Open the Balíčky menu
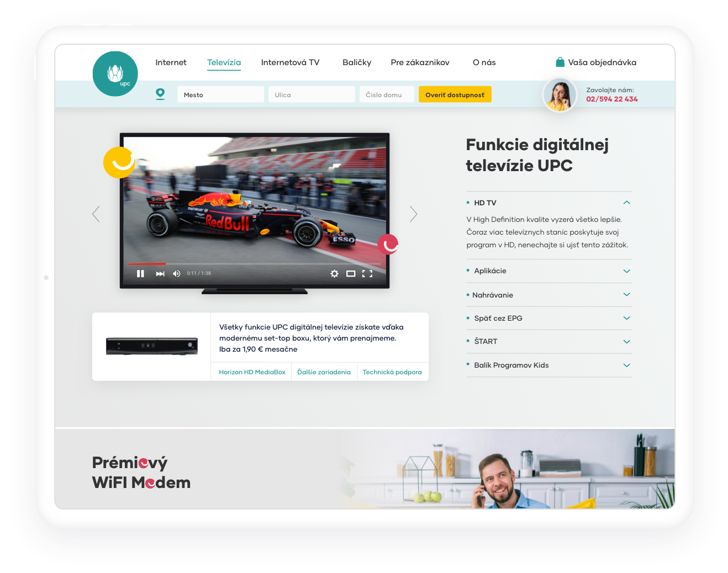728x573 pixels. pyautogui.click(x=357, y=62)
